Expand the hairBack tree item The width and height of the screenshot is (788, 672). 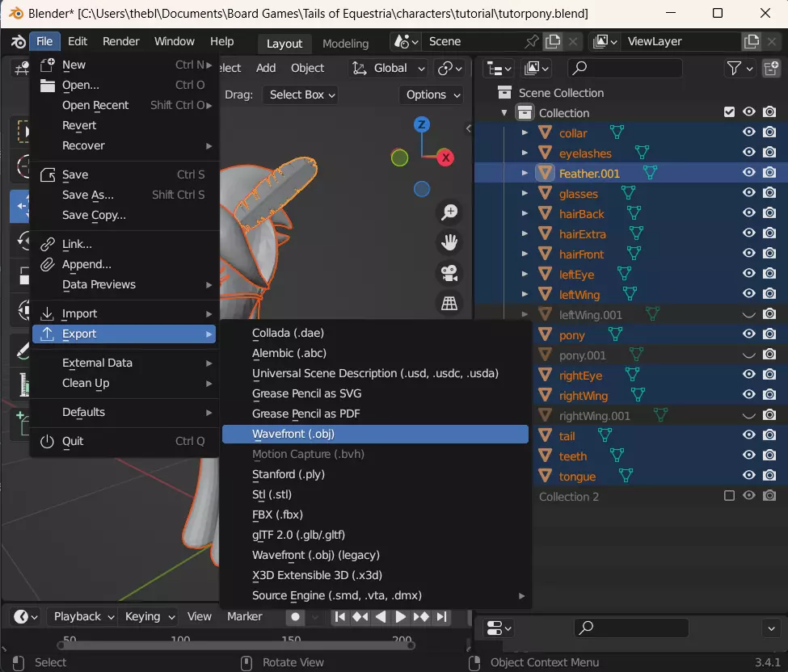click(x=525, y=214)
